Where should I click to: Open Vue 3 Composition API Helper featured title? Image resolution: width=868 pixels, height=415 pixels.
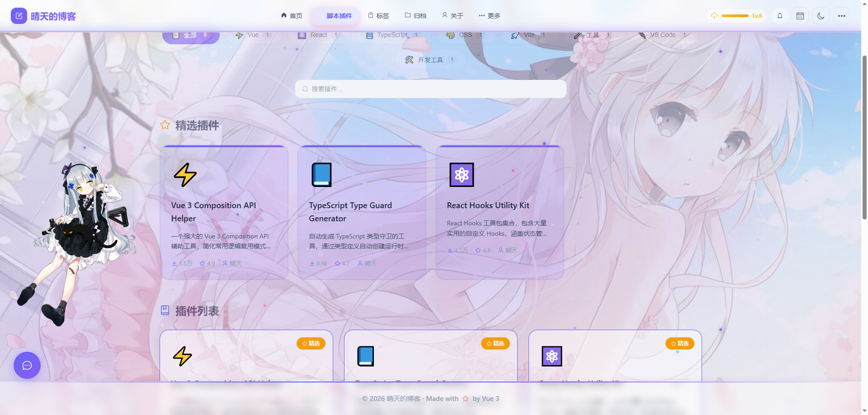click(213, 212)
